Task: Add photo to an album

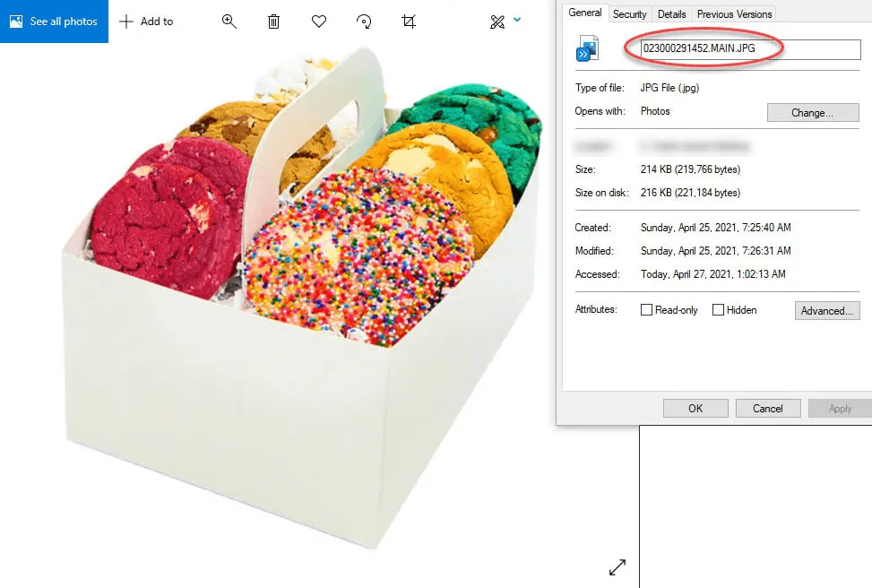Action: click(146, 21)
